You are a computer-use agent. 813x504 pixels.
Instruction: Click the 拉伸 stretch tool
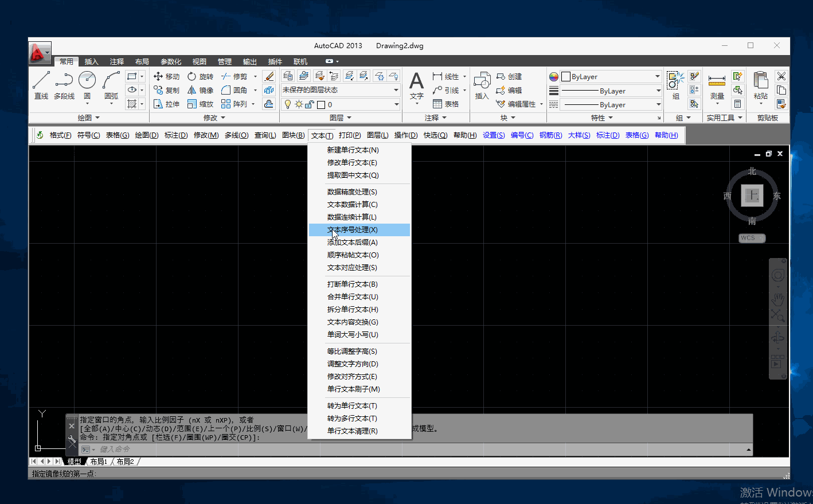tap(166, 104)
